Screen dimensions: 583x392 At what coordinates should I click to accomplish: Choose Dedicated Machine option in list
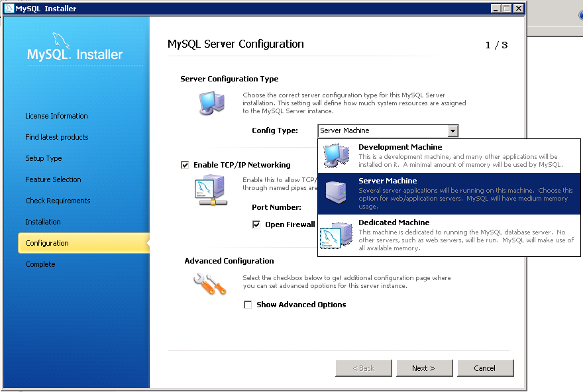pos(449,235)
